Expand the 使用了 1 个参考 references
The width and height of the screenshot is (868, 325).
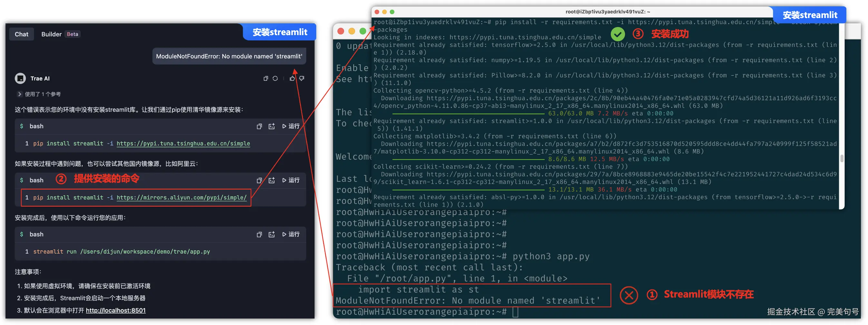(39, 94)
